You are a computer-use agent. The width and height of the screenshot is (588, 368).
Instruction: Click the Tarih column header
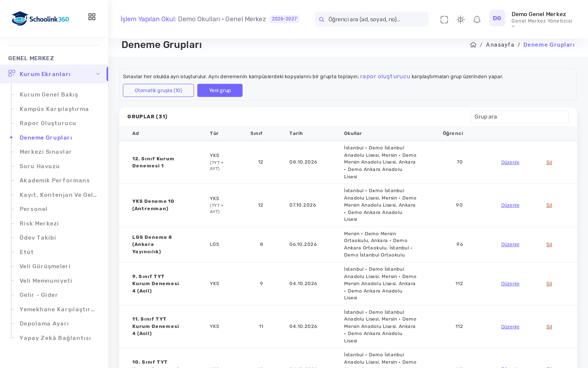coord(296,133)
